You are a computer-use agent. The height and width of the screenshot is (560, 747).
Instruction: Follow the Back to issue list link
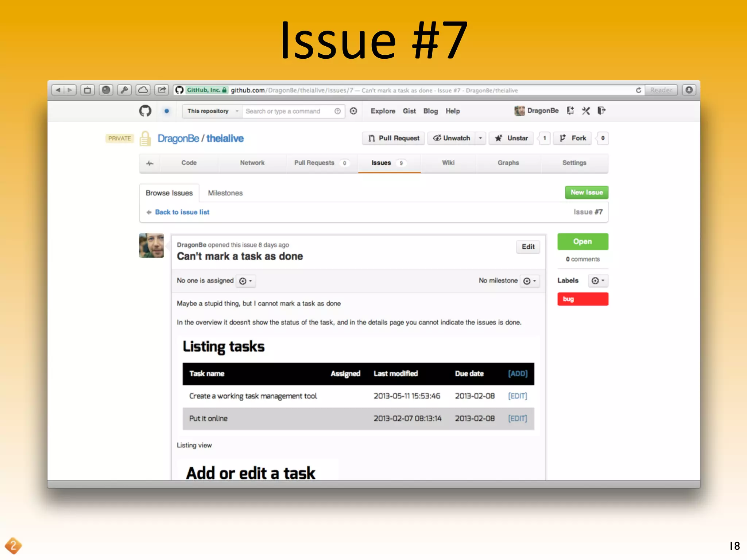click(182, 212)
